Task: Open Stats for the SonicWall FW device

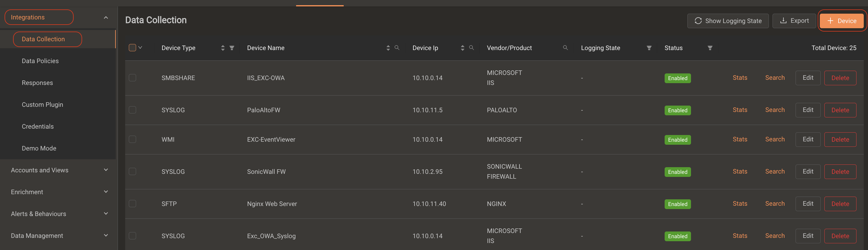Action: [x=739, y=171]
